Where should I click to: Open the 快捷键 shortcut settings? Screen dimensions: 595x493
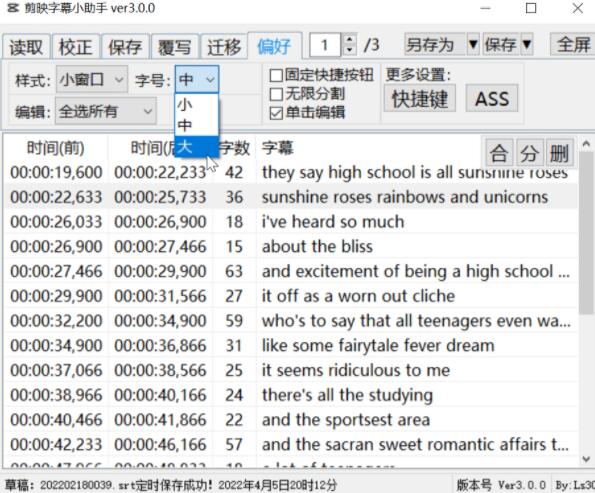[420, 99]
